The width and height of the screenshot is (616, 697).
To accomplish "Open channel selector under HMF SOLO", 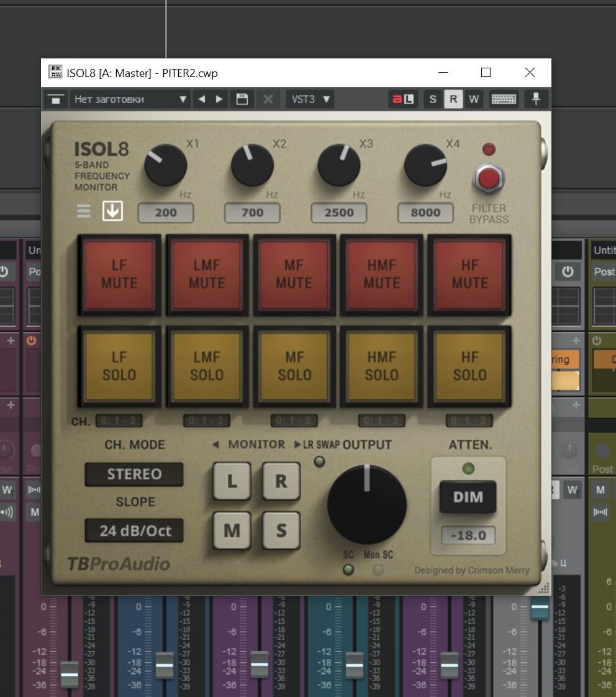I will [382, 421].
